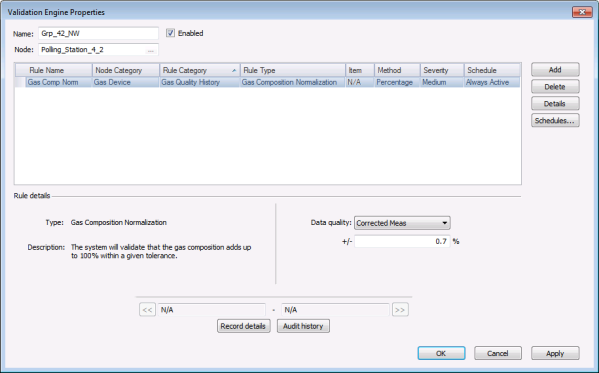Go to next record with >> button

pyautogui.click(x=400, y=310)
